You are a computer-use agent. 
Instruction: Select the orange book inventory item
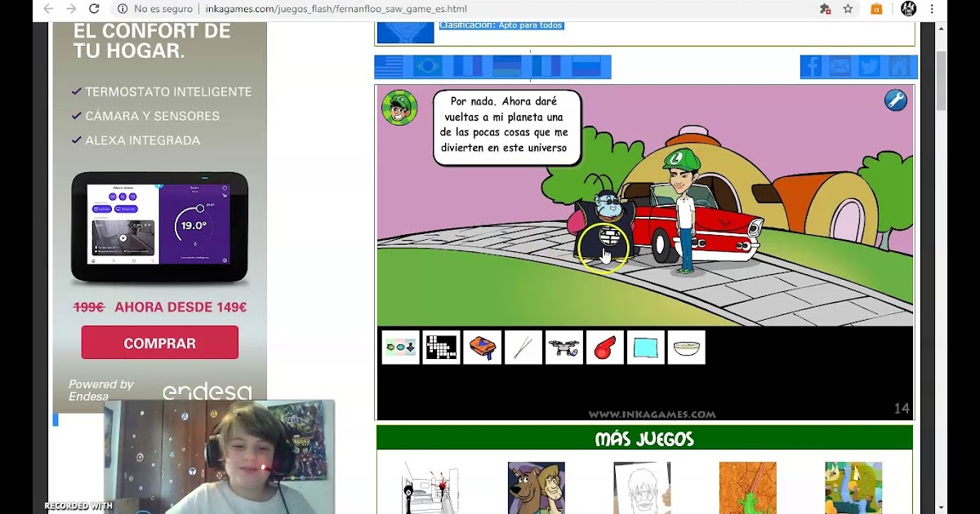point(483,348)
